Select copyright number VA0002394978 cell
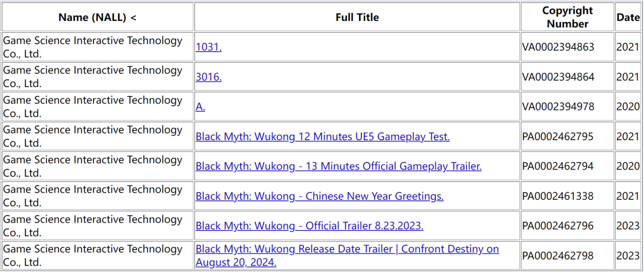Viewport: 644px width, 272px height. [x=558, y=107]
